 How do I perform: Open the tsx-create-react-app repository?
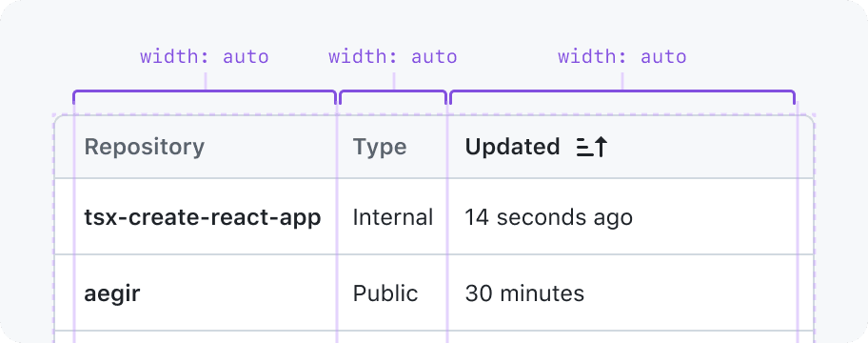pyautogui.click(x=203, y=217)
